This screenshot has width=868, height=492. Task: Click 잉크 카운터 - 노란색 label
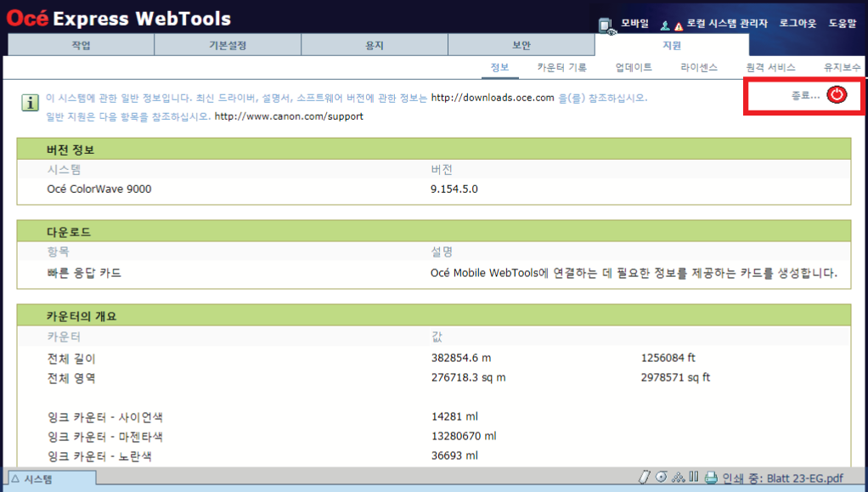coord(99,456)
